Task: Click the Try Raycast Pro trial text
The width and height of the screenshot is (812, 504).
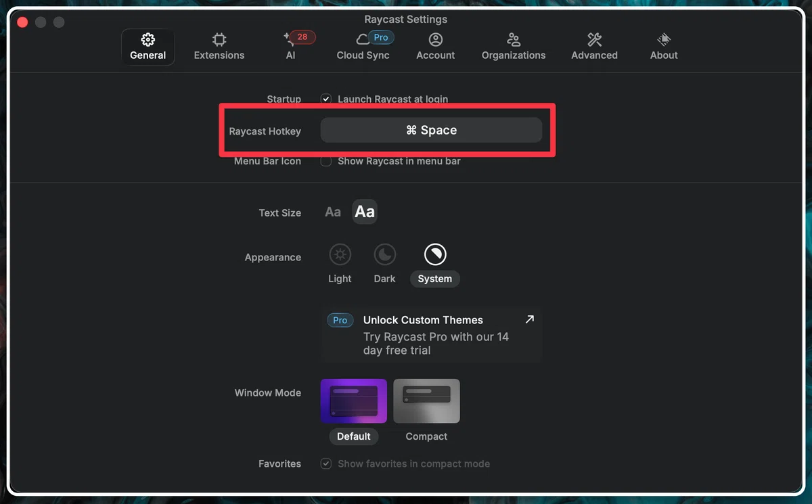Action: [x=436, y=344]
